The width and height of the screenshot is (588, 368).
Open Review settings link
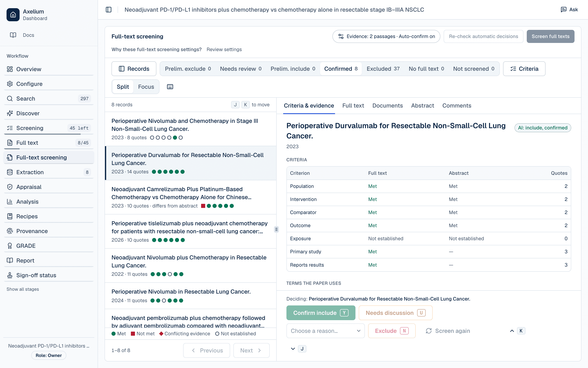(x=224, y=49)
